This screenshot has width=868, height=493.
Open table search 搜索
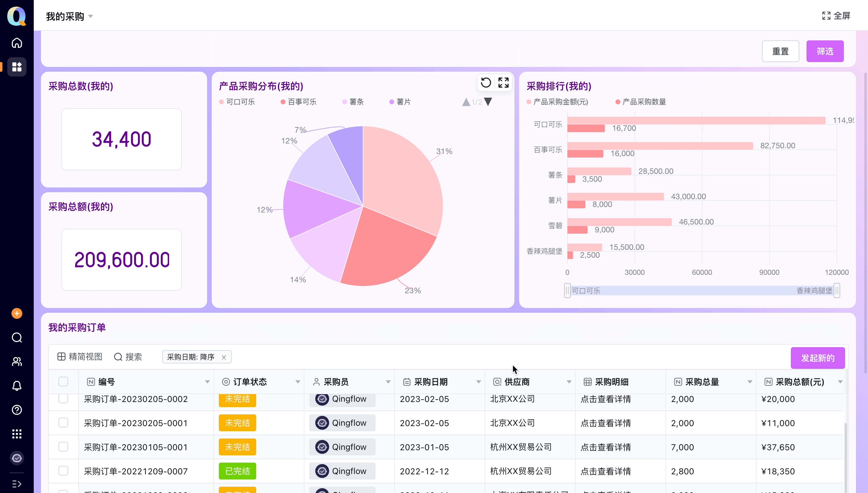click(128, 356)
